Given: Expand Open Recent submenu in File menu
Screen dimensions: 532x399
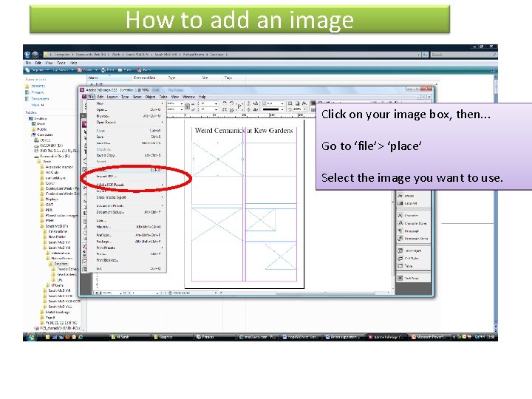Looking at the screenshot, I should tap(129, 122).
